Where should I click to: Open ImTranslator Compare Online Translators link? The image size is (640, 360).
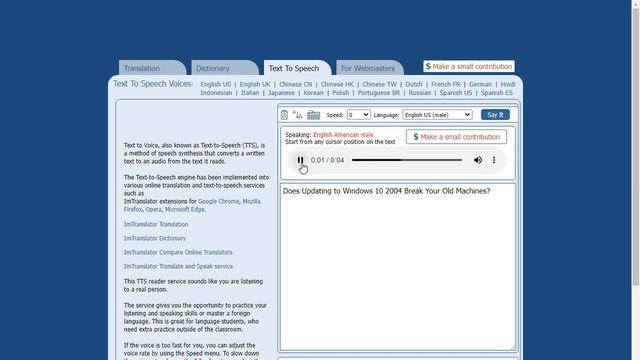178,252
